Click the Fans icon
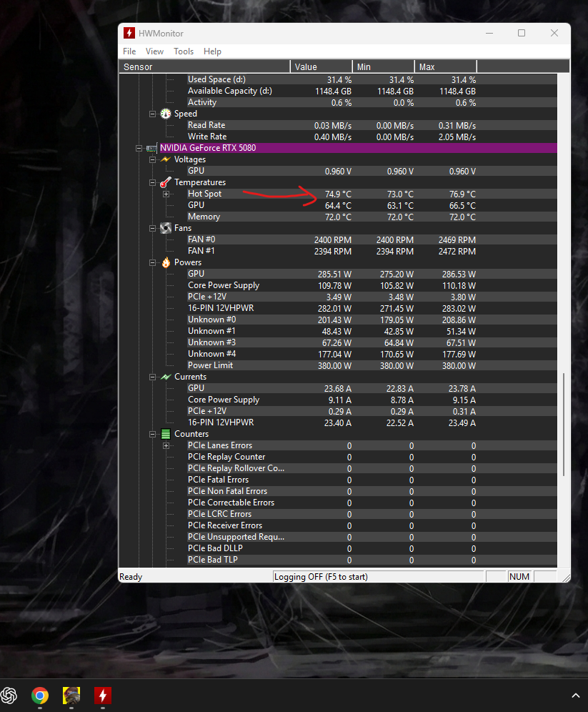The width and height of the screenshot is (588, 712). point(166,228)
